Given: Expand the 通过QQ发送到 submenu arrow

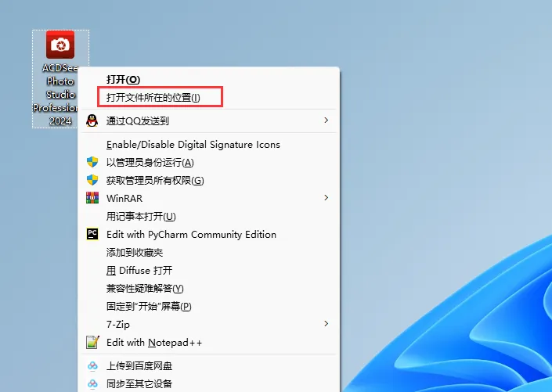Looking at the screenshot, I should coord(327,120).
